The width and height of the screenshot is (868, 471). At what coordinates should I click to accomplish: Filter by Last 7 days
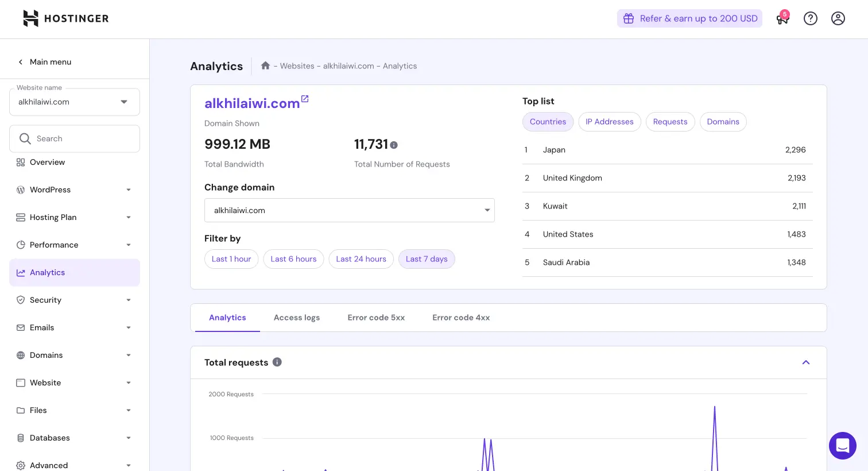pos(427,259)
